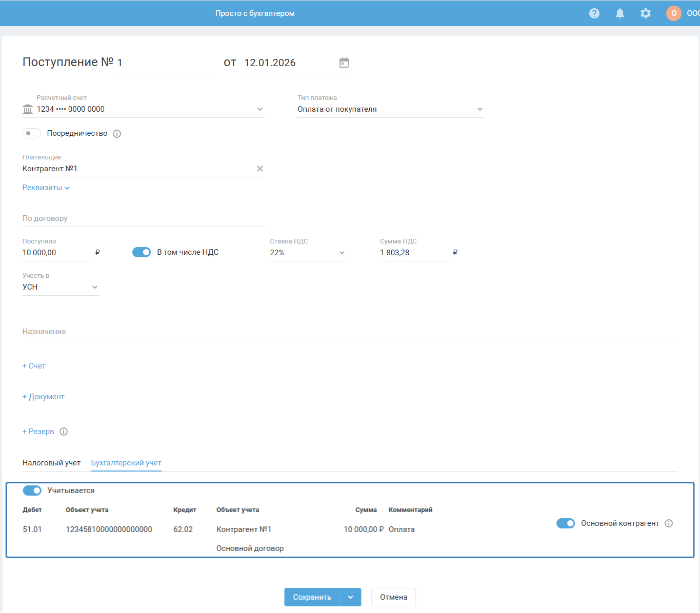700x613 pixels.
Task: Open settings gear icon in header
Action: click(x=645, y=13)
